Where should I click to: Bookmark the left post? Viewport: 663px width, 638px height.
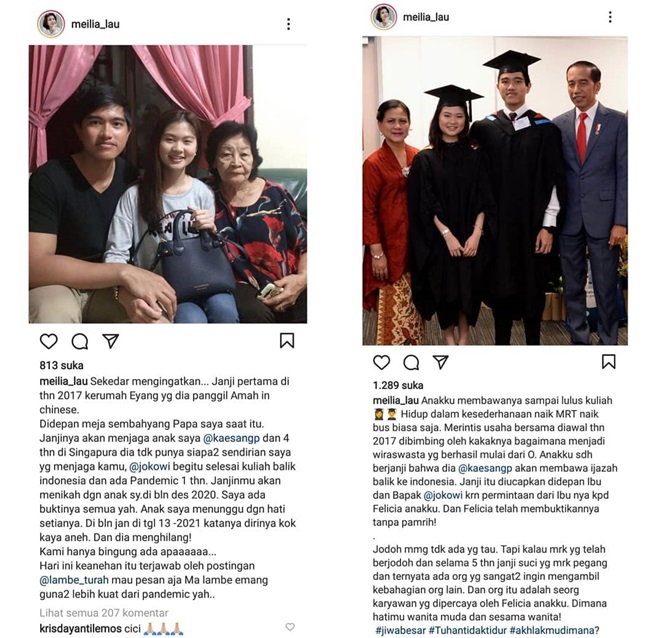click(287, 340)
